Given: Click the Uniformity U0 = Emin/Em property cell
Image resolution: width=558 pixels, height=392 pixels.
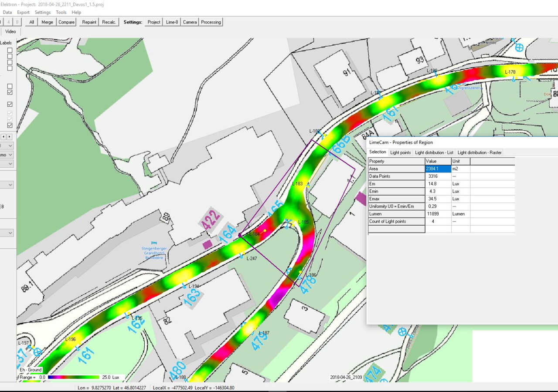Looking at the screenshot, I should click(x=397, y=206).
